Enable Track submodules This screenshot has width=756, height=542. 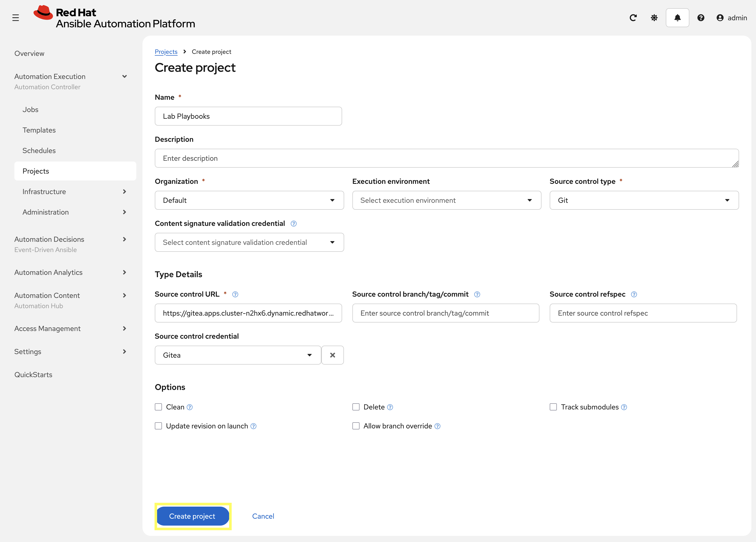[553, 407]
